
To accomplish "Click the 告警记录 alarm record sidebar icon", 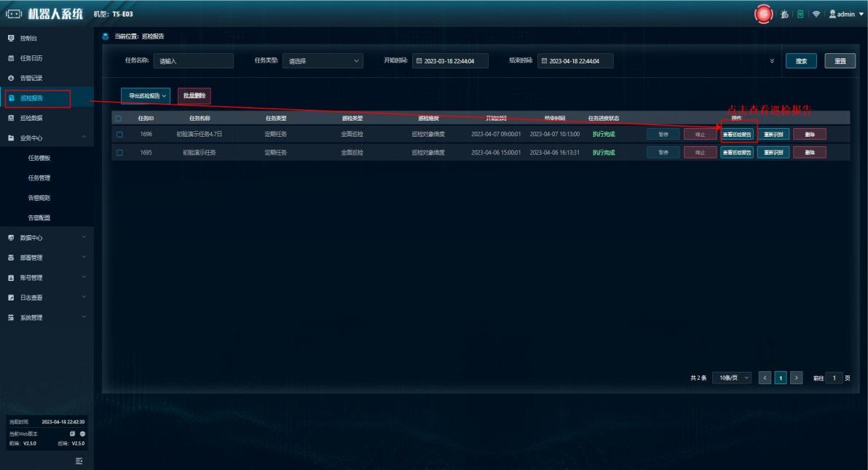I will click(11, 78).
